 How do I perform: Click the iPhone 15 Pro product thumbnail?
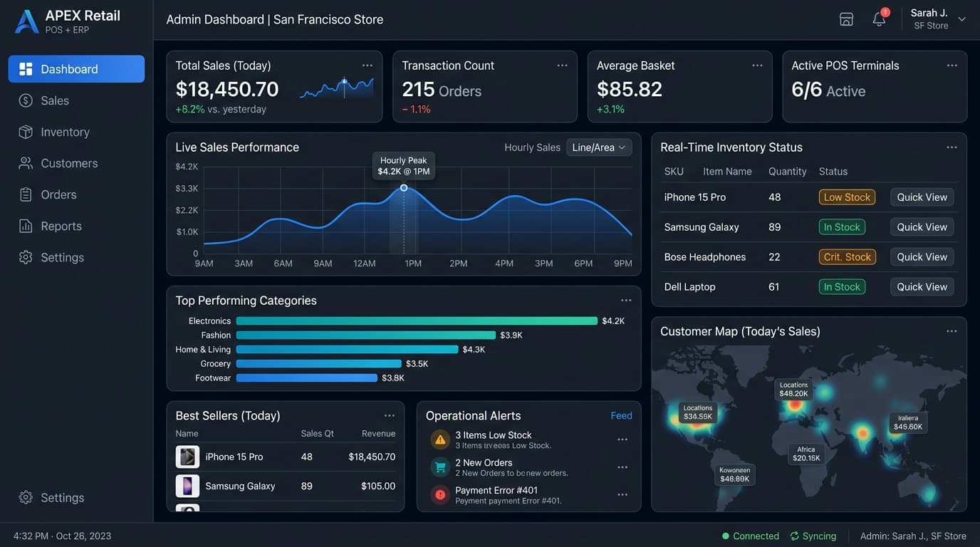pyautogui.click(x=187, y=457)
